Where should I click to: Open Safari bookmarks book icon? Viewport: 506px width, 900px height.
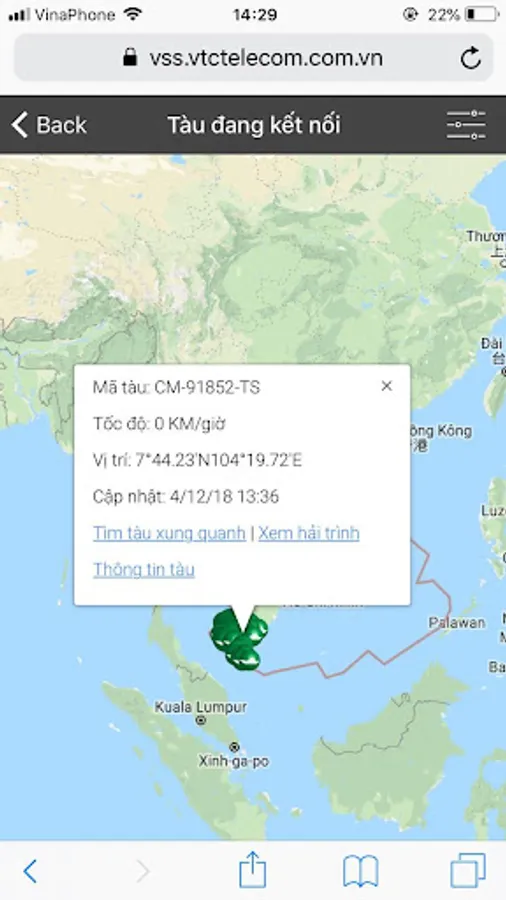point(360,871)
